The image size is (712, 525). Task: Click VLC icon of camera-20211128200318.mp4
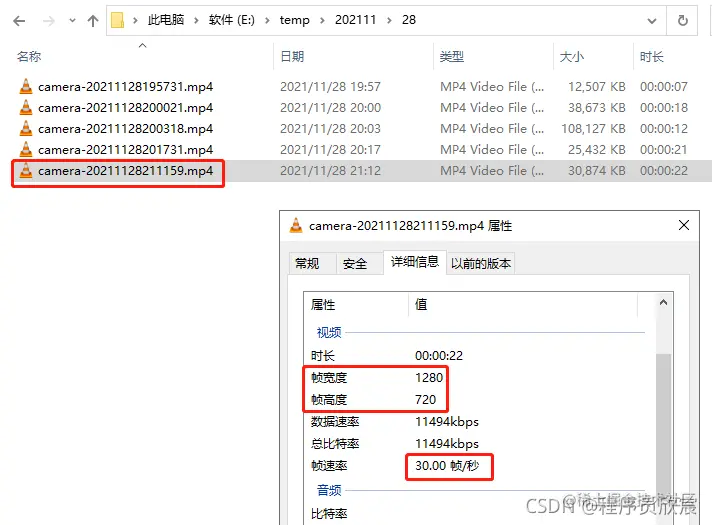point(26,129)
